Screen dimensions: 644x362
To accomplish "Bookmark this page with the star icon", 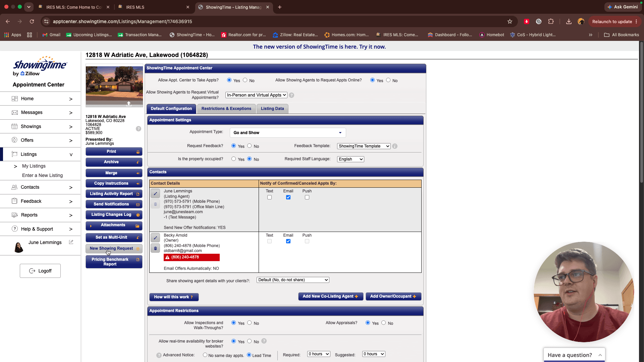I will tap(510, 21).
